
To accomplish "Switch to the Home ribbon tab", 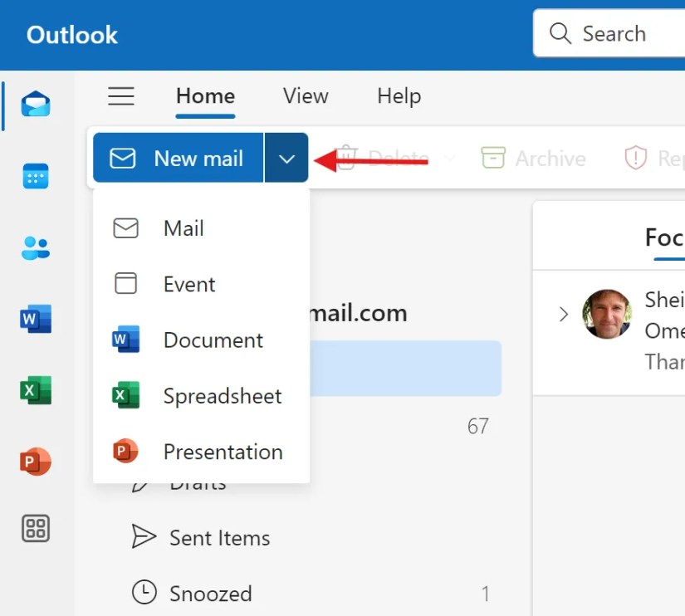I will (205, 96).
